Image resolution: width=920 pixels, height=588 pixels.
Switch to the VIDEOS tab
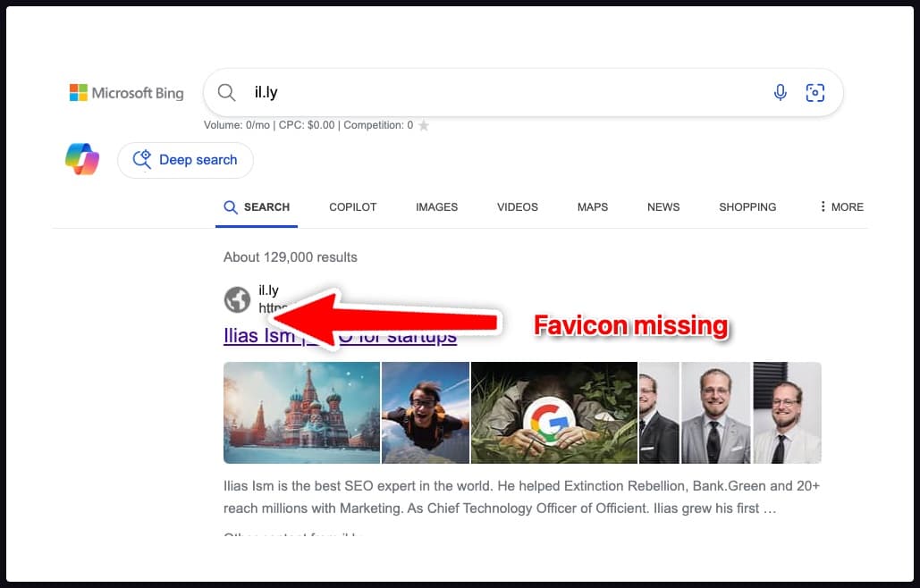(x=517, y=206)
